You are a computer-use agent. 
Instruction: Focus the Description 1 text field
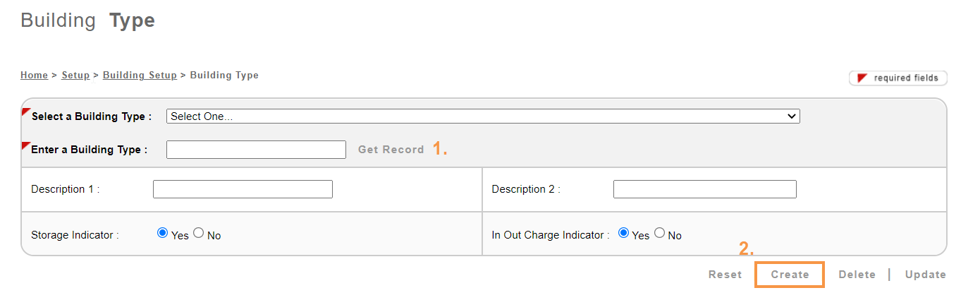tap(243, 189)
